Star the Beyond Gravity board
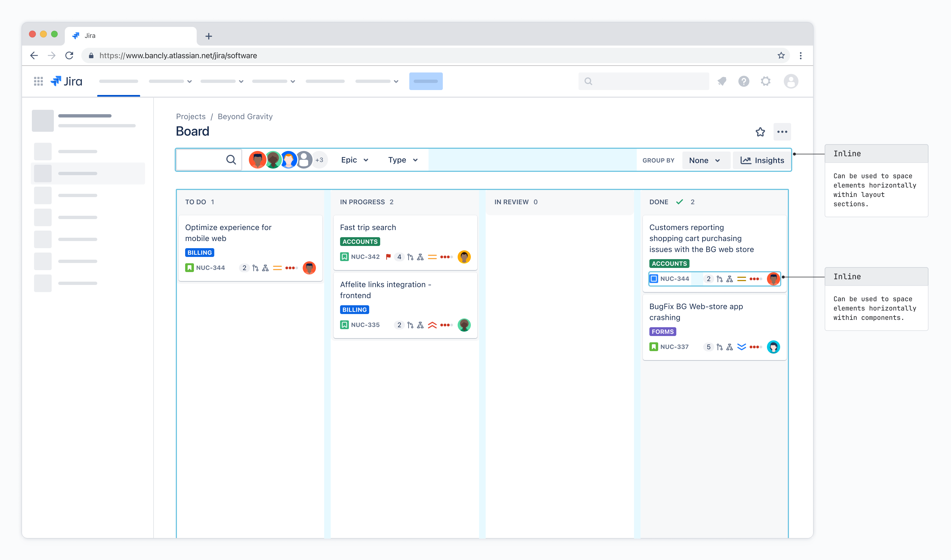 coord(760,132)
